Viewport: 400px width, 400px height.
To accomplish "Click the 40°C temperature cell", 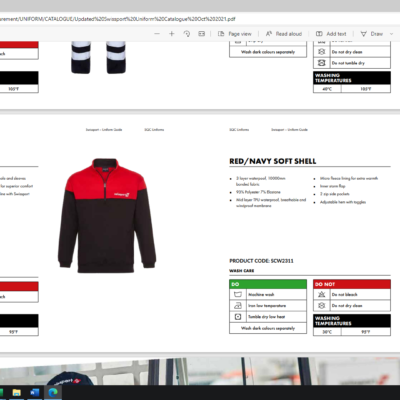I will point(327,89).
